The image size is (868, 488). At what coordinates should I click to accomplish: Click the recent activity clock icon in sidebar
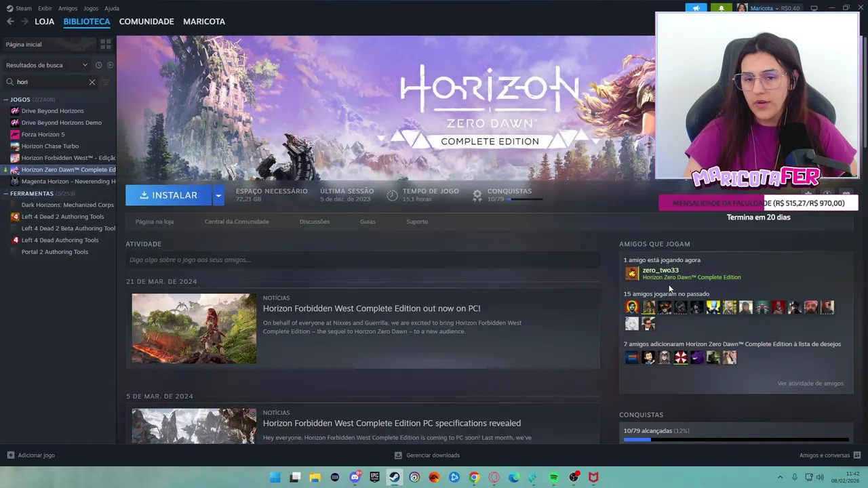click(x=98, y=65)
